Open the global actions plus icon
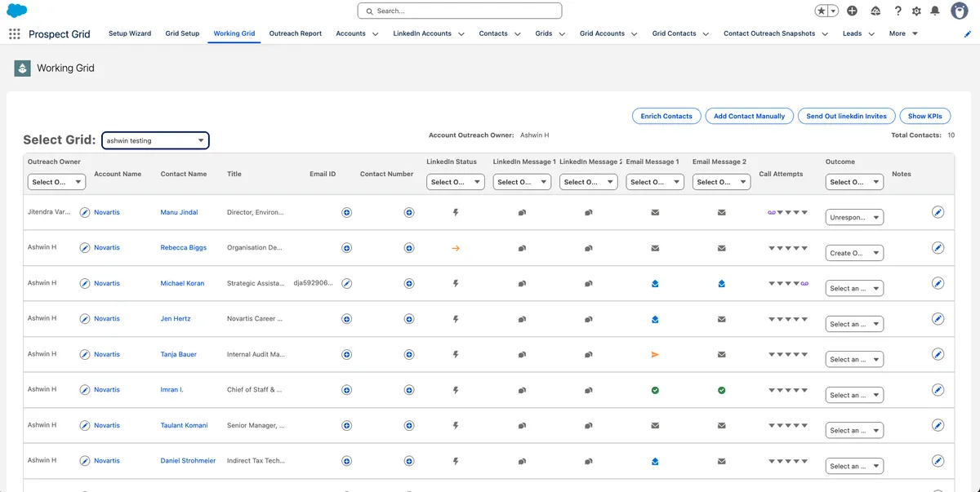Screen dimensions: 980x492 852,11
